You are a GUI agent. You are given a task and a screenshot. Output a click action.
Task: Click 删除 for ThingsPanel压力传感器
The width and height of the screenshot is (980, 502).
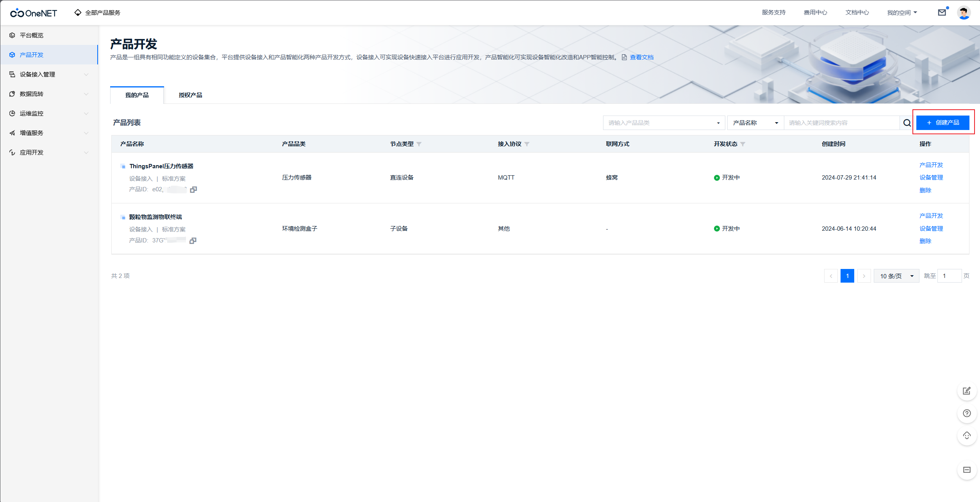tap(925, 190)
